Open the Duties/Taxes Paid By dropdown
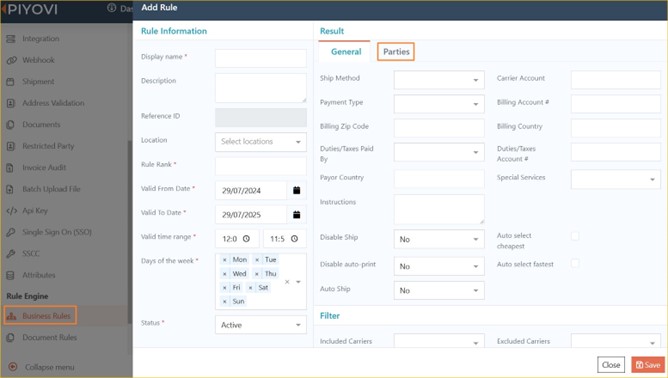668x378 pixels. point(439,152)
